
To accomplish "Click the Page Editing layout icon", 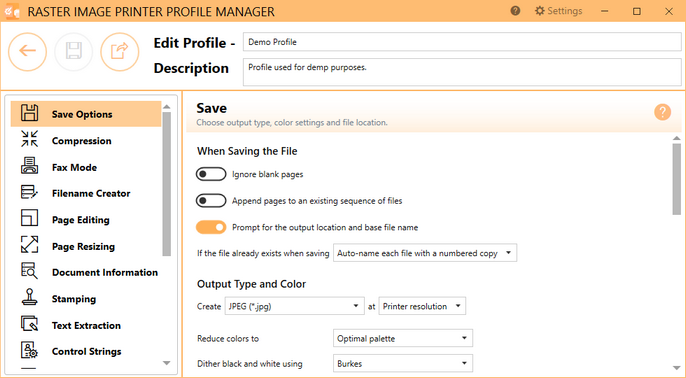I will pyautogui.click(x=29, y=218).
